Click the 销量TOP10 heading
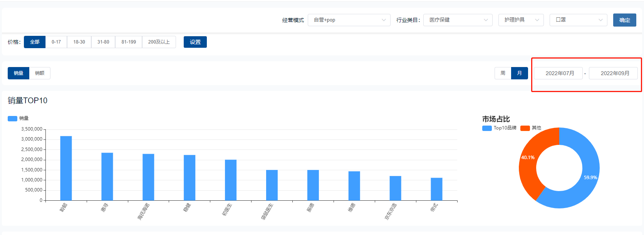The height and width of the screenshot is (235, 644). click(27, 101)
